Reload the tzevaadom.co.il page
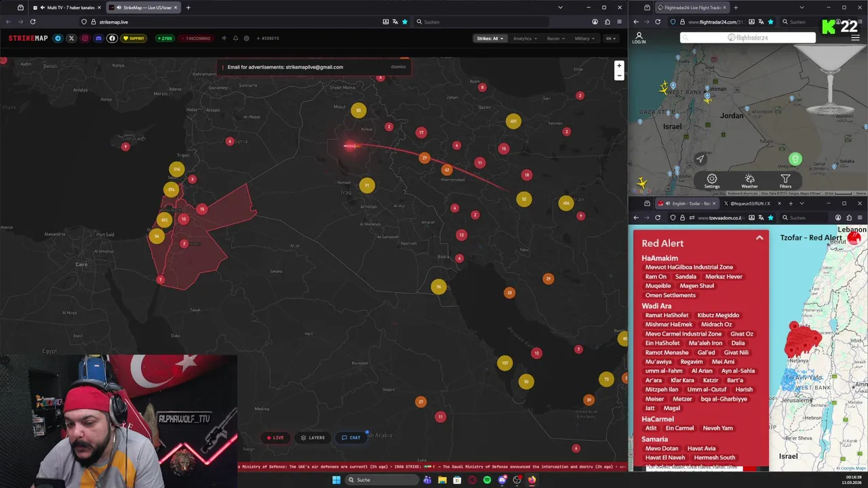The width and height of the screenshot is (868, 488). click(x=658, y=218)
